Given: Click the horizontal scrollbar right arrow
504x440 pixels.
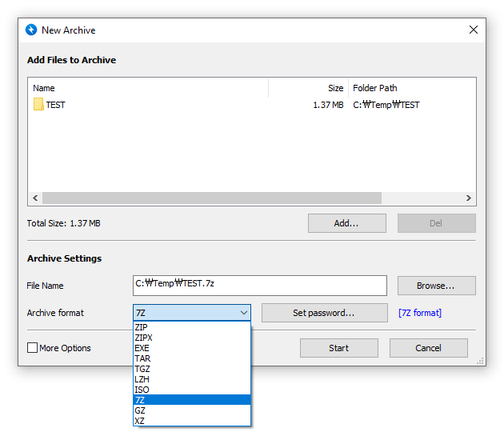Looking at the screenshot, I should (469, 198).
